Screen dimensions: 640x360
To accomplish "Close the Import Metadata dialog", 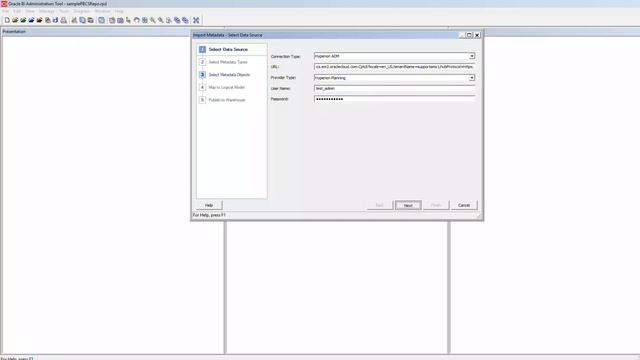I will pyautogui.click(x=477, y=35).
